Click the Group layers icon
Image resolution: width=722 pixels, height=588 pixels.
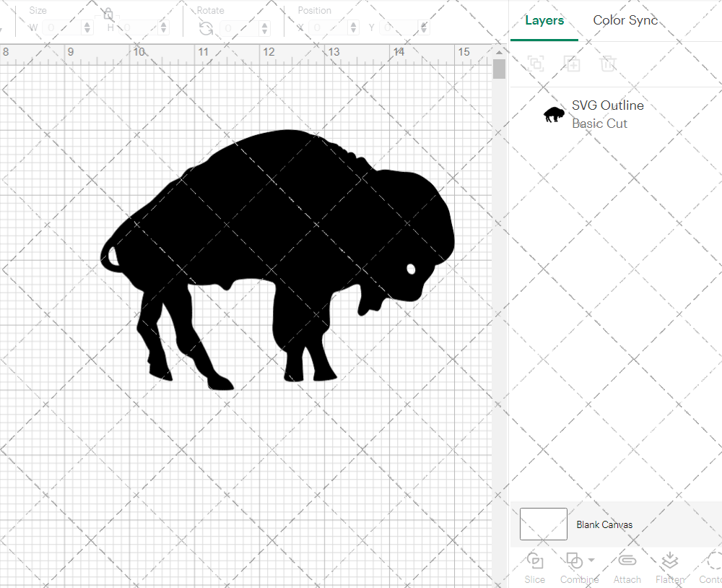coord(536,64)
